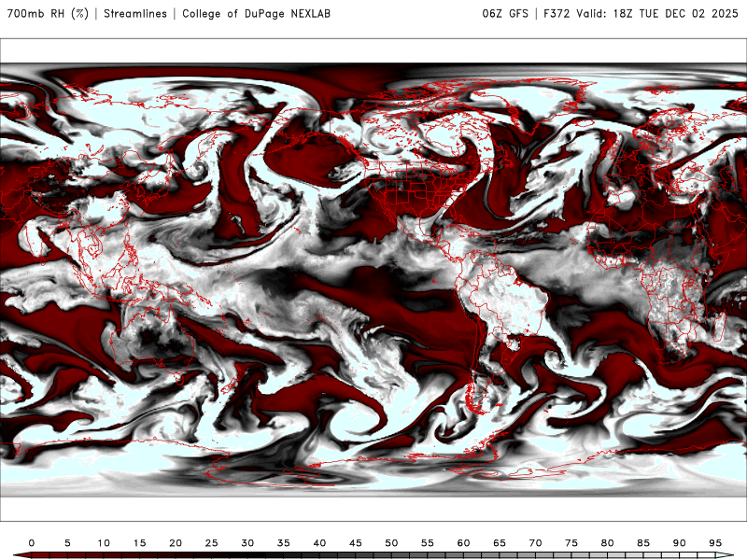Click the colorbar label '85'
The width and height of the screenshot is (747, 560).
643,543
